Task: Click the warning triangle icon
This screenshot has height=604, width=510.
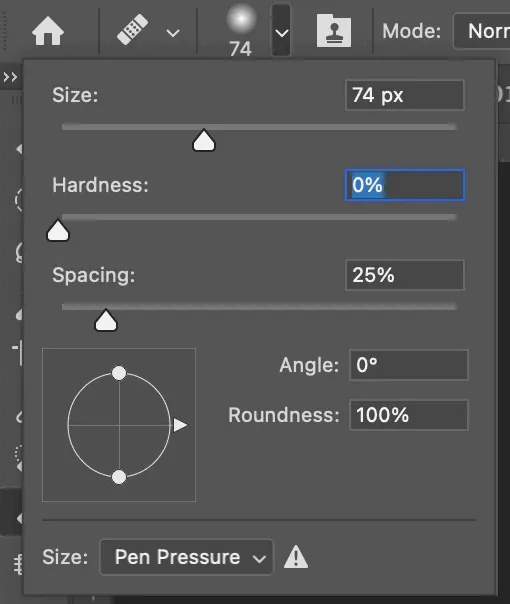Action: click(x=296, y=557)
